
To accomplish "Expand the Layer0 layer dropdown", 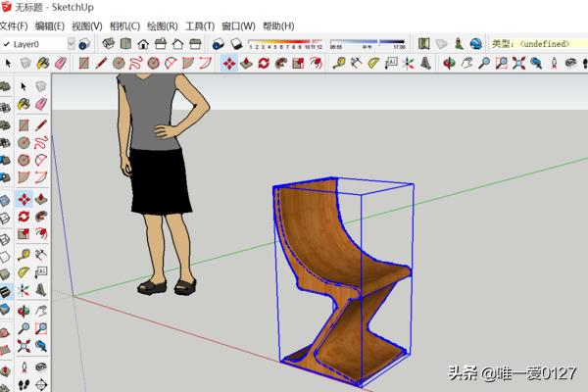I will coord(69,44).
